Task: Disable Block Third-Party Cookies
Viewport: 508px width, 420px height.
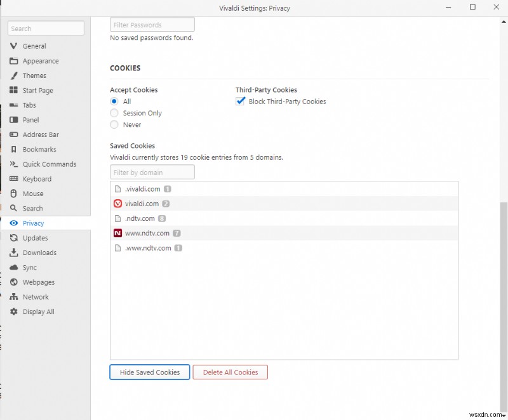Action: pyautogui.click(x=240, y=101)
